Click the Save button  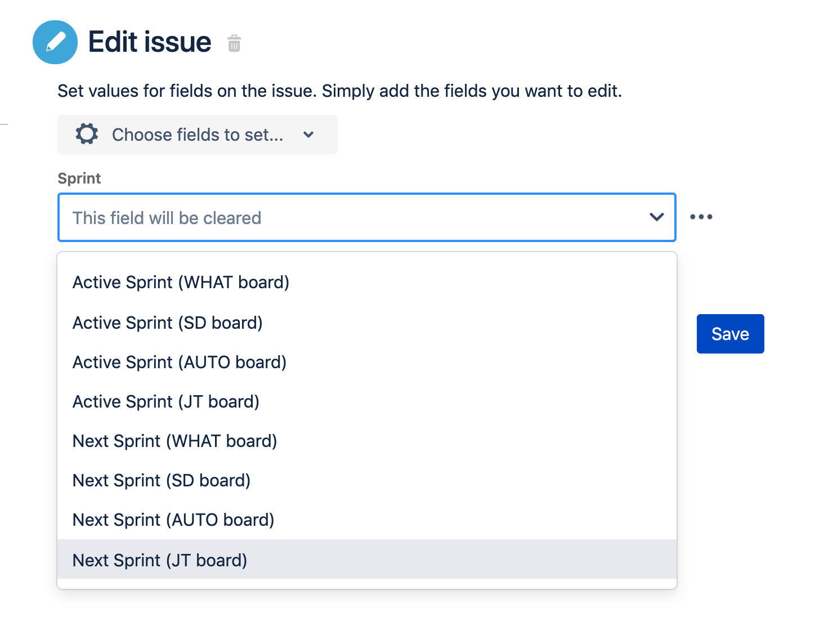coord(731,334)
